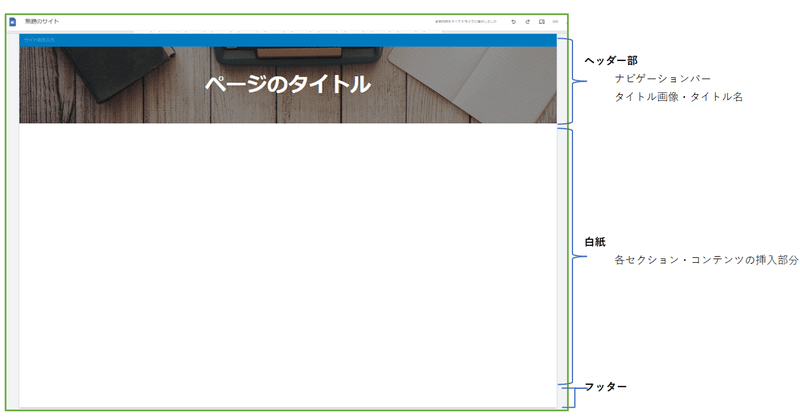This screenshot has height=418, width=800.
Task: Click the Drive save status text
Action: [465, 22]
